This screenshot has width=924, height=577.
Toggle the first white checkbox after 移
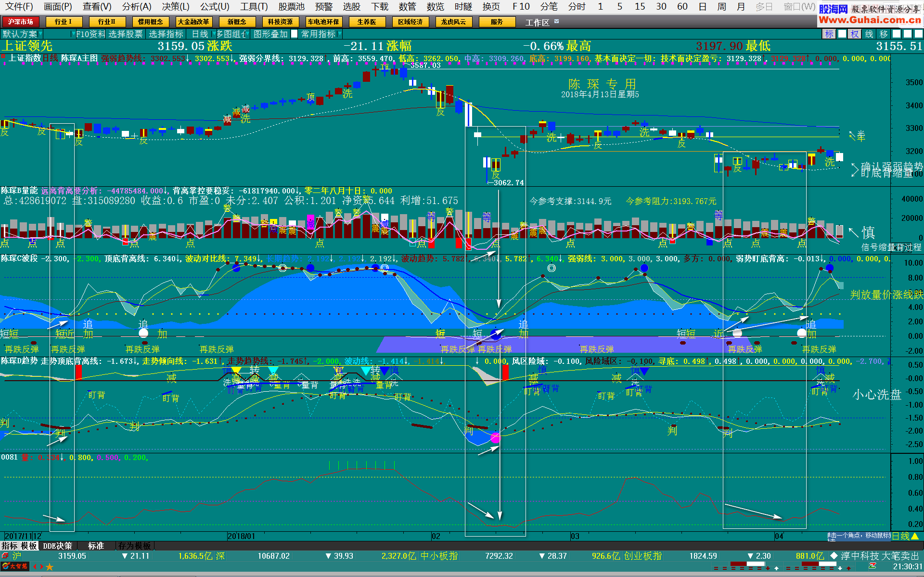click(897, 34)
